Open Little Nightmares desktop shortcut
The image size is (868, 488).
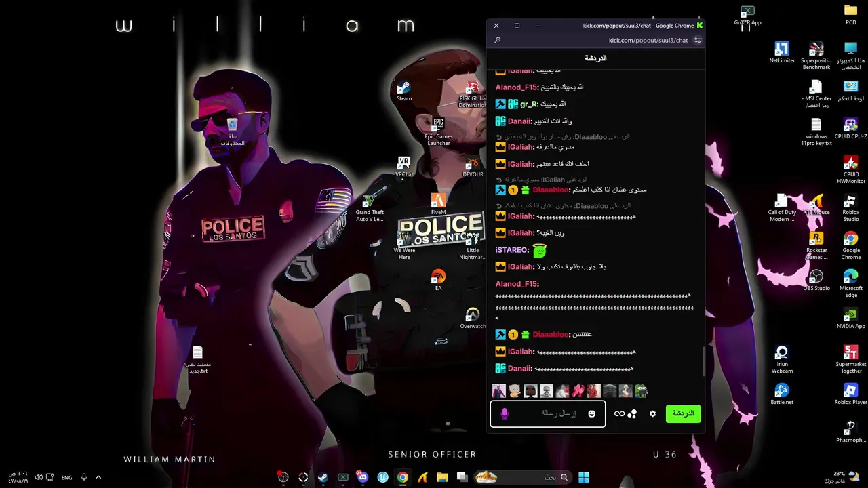click(473, 245)
